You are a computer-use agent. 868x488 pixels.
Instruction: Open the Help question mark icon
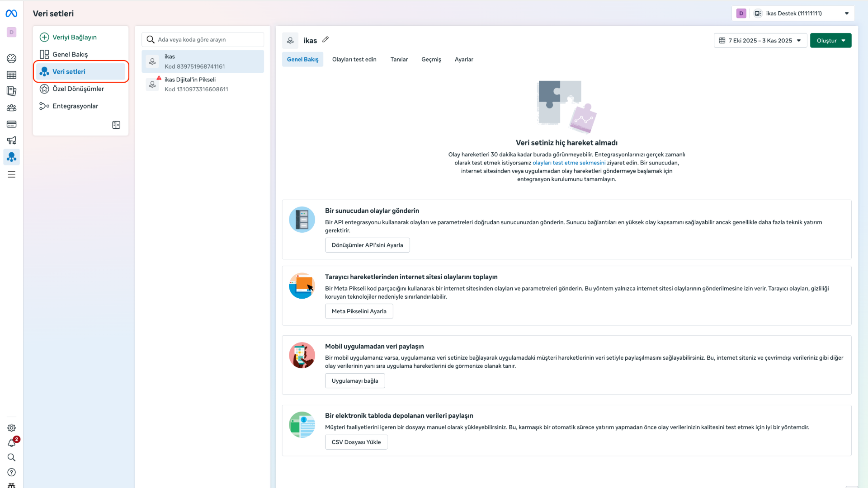click(x=12, y=472)
